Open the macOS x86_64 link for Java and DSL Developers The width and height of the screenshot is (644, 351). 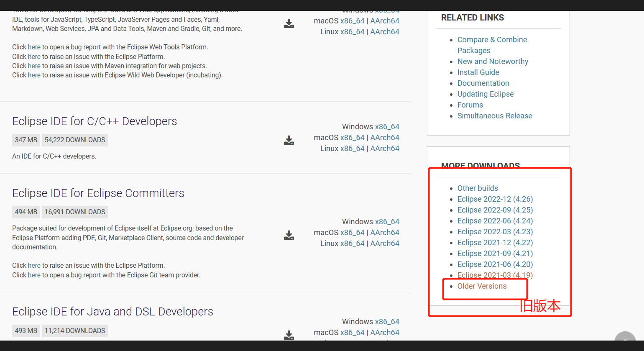[352, 333]
